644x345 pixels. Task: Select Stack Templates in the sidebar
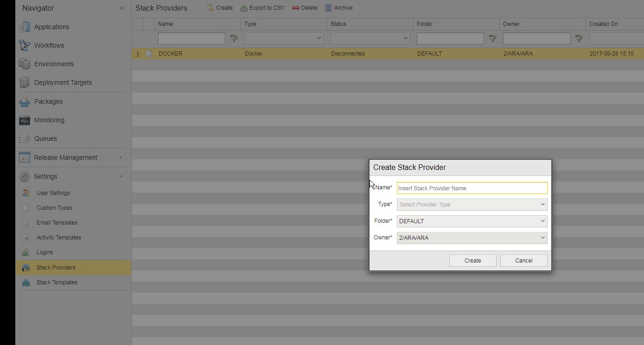point(57,282)
